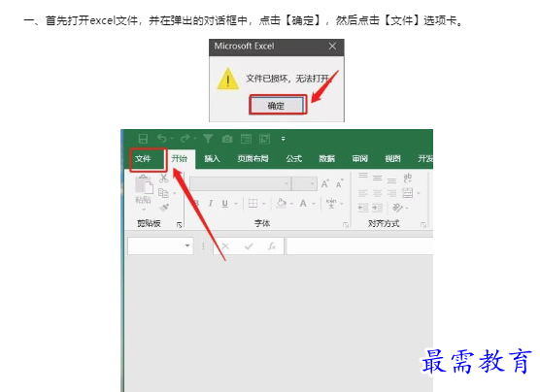This screenshot has width=540, height=392.
Task: Click the formula bar Cancel X icon
Action: 225,246
